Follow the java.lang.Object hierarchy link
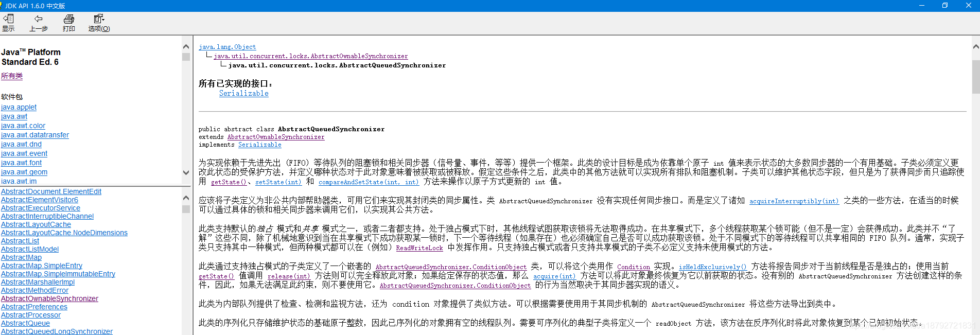The image size is (980, 335). click(227, 47)
